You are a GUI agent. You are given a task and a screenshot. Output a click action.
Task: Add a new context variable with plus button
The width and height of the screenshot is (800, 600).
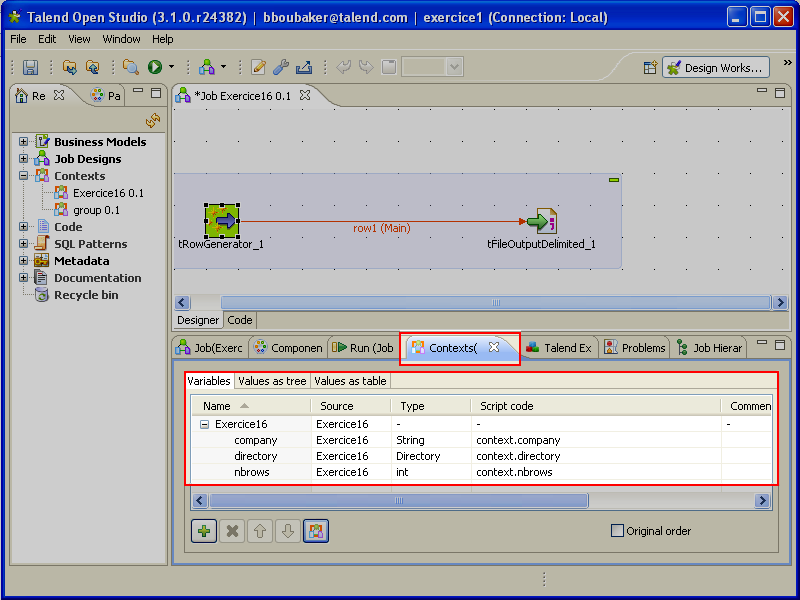(203, 531)
